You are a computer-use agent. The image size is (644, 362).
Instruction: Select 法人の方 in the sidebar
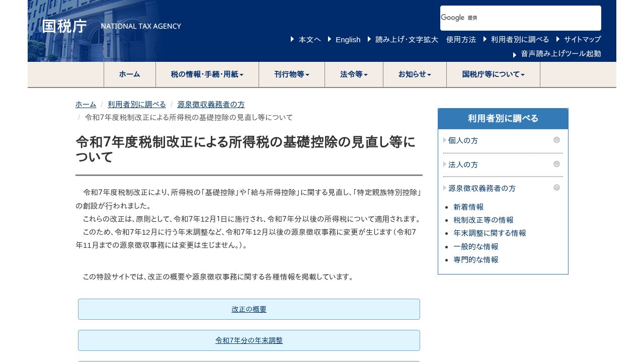click(x=463, y=165)
